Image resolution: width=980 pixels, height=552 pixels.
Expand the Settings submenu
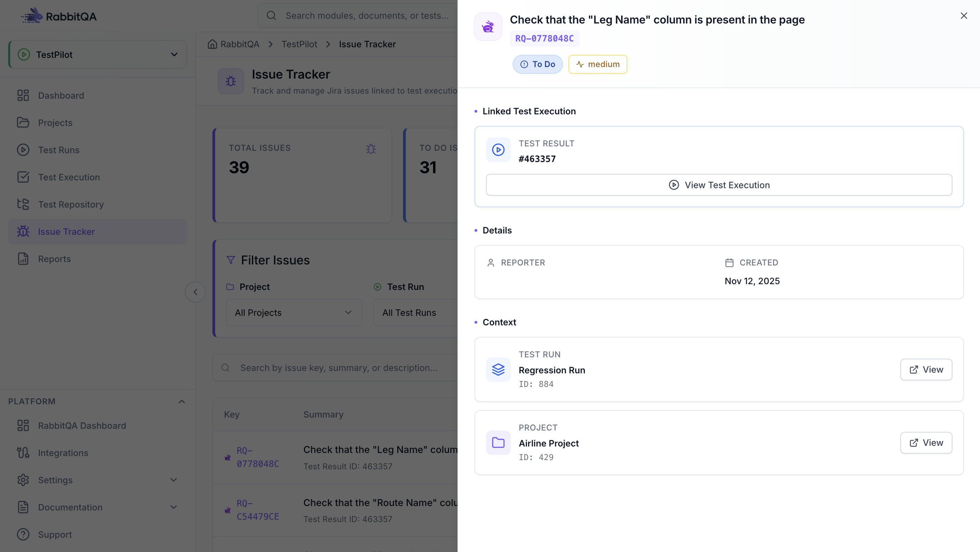tap(174, 480)
